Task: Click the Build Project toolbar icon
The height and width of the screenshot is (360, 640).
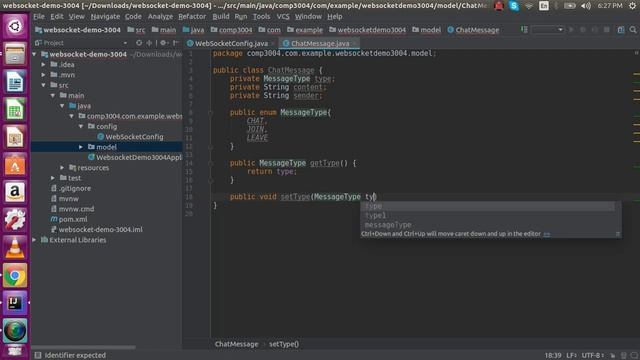Action: click(x=524, y=30)
